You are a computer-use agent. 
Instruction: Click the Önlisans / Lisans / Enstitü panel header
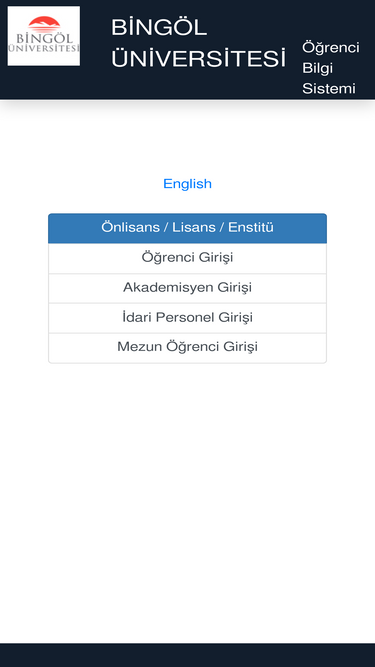(x=188, y=228)
